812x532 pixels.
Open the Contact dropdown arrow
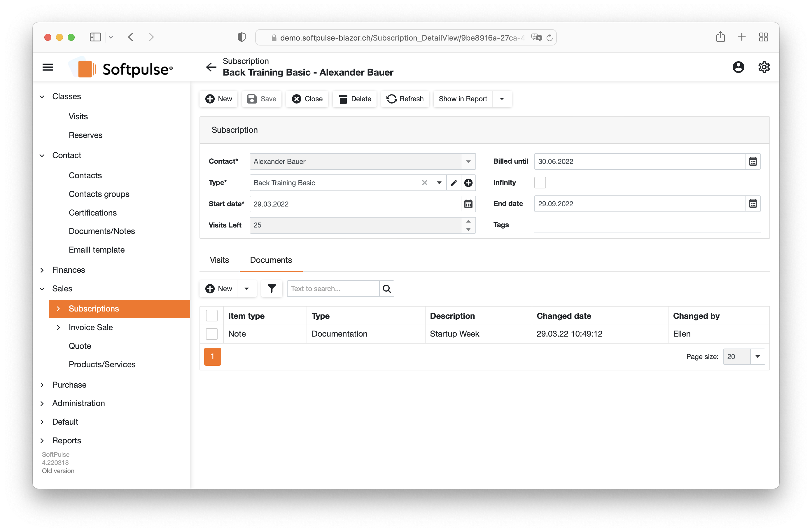468,162
